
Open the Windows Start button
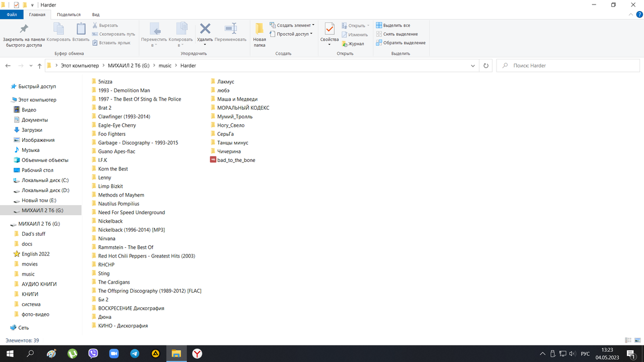click(x=10, y=353)
